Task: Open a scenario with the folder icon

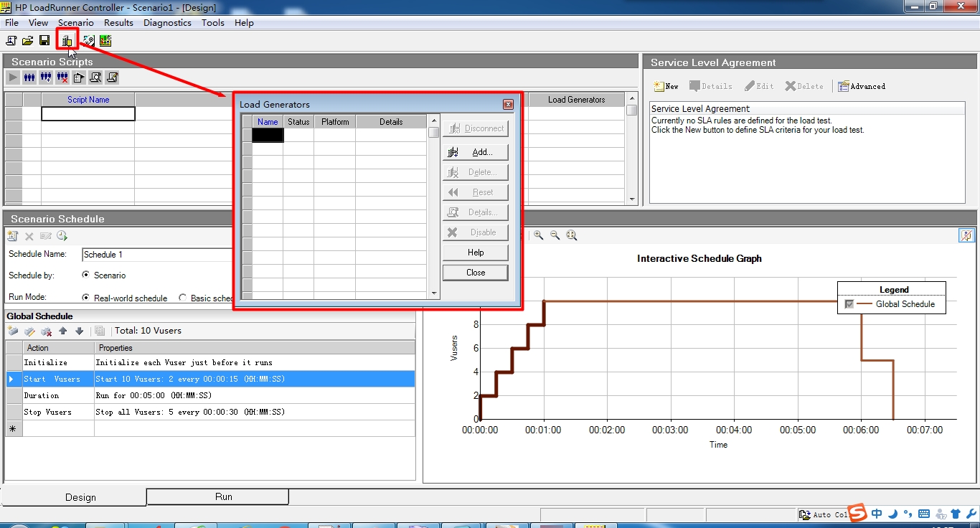Action: pyautogui.click(x=28, y=41)
